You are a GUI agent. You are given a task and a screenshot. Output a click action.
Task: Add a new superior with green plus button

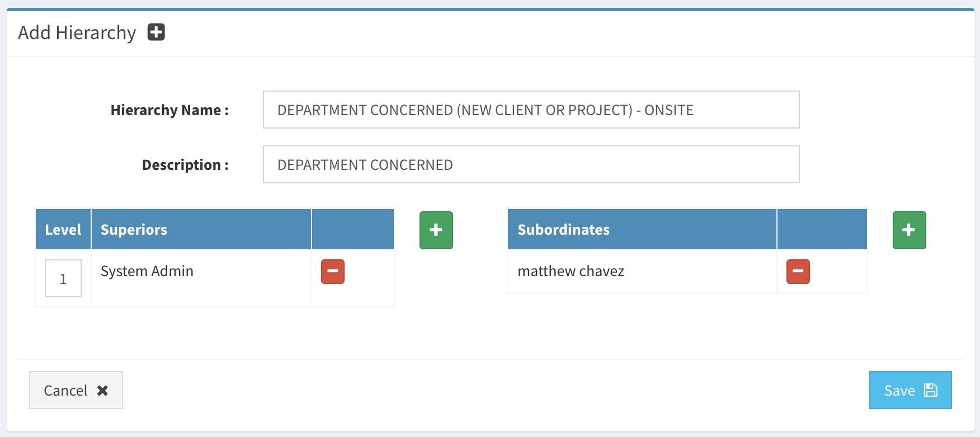point(436,230)
